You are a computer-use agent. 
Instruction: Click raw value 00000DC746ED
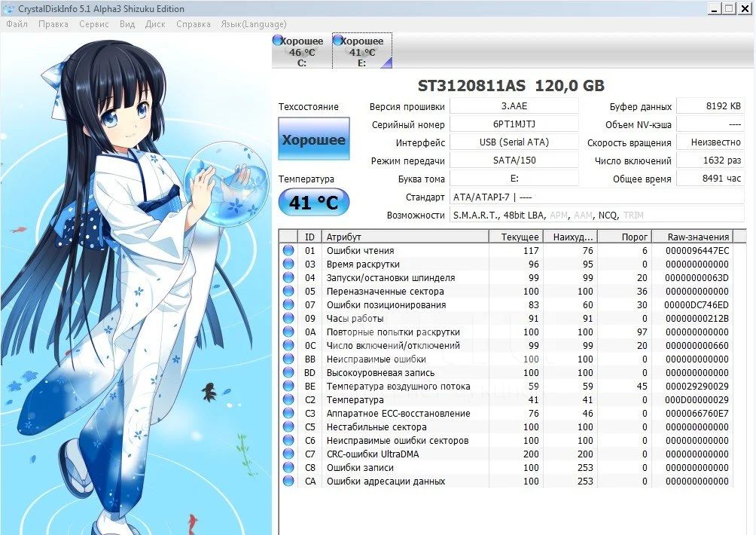coord(697,304)
